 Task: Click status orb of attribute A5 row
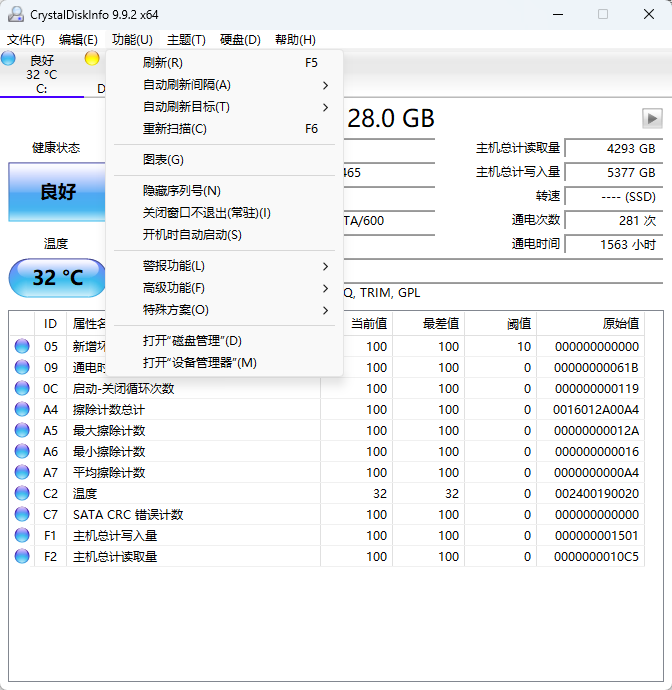[x=22, y=430]
